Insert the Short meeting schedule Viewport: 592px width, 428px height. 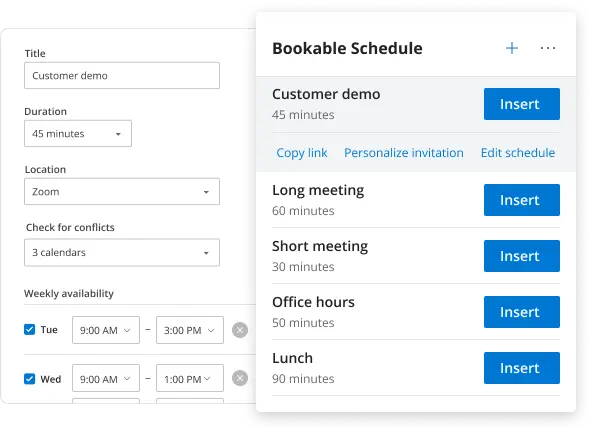522,256
